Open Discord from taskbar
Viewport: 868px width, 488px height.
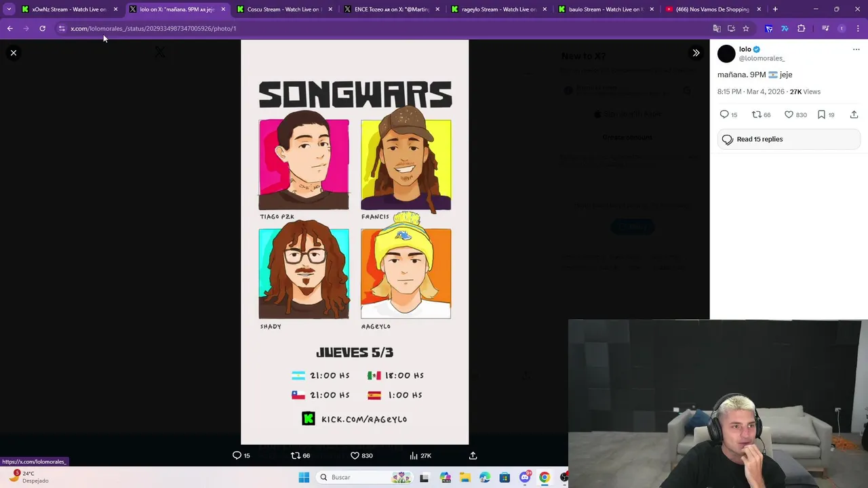coord(525,477)
